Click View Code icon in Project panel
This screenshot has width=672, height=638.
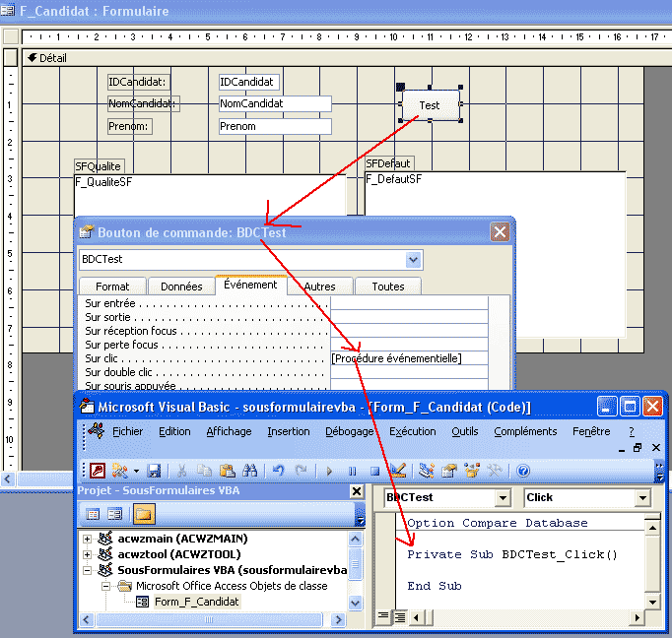pyautogui.click(x=93, y=514)
